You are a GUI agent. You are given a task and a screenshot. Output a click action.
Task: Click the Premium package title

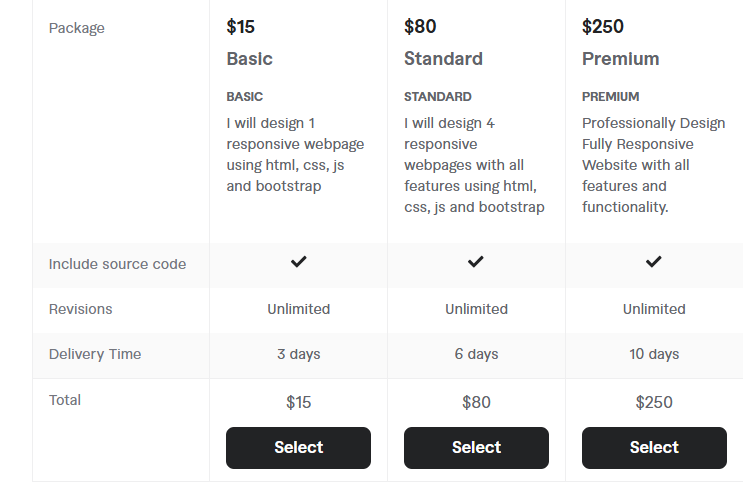tap(620, 59)
